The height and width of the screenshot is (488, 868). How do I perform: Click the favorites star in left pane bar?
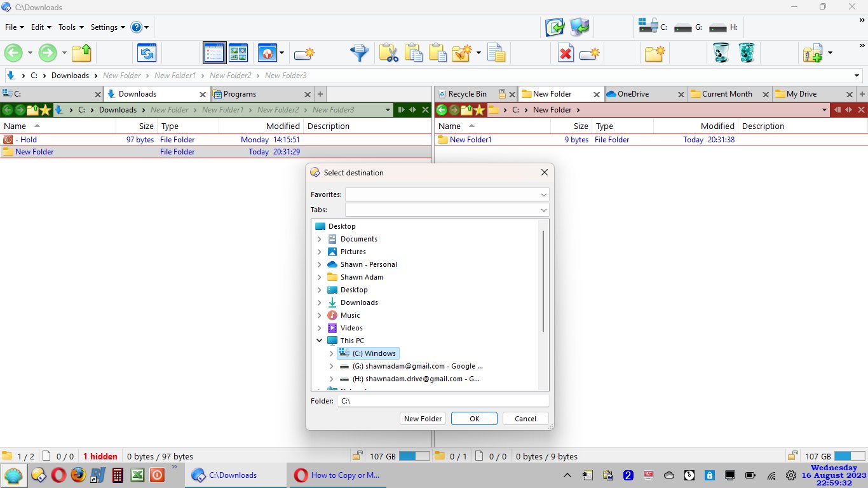pos(45,110)
